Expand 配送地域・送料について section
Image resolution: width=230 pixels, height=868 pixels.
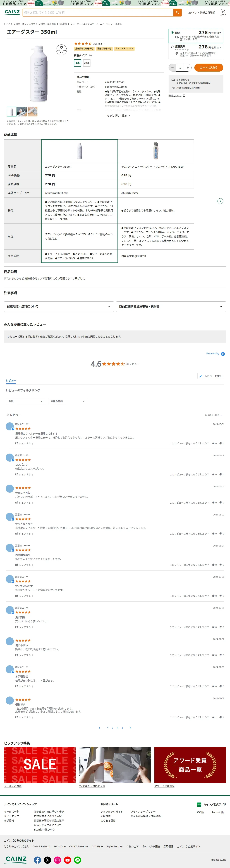tap(59, 307)
